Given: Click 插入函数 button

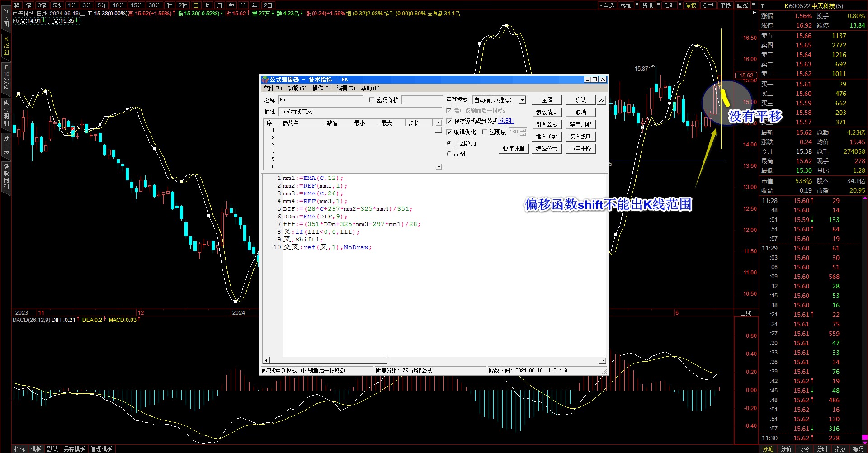Looking at the screenshot, I should pyautogui.click(x=547, y=137).
